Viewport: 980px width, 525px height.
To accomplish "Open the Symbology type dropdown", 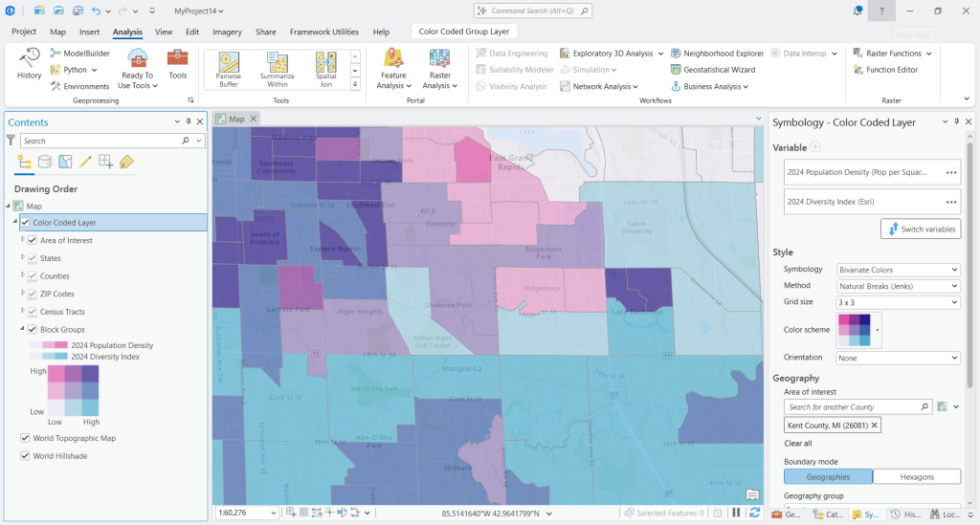I will (898, 270).
